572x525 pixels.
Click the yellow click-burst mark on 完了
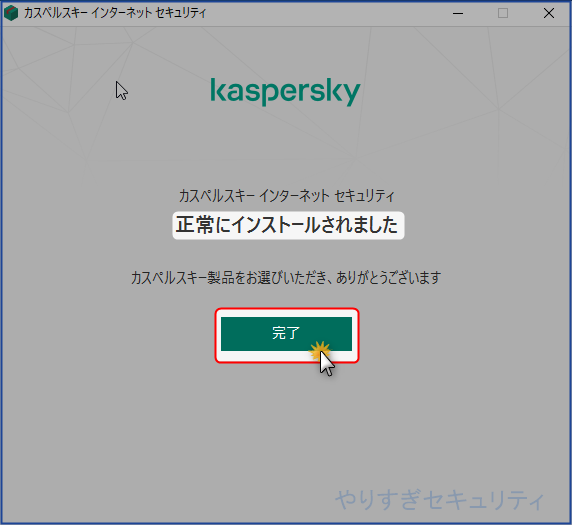[x=320, y=351]
